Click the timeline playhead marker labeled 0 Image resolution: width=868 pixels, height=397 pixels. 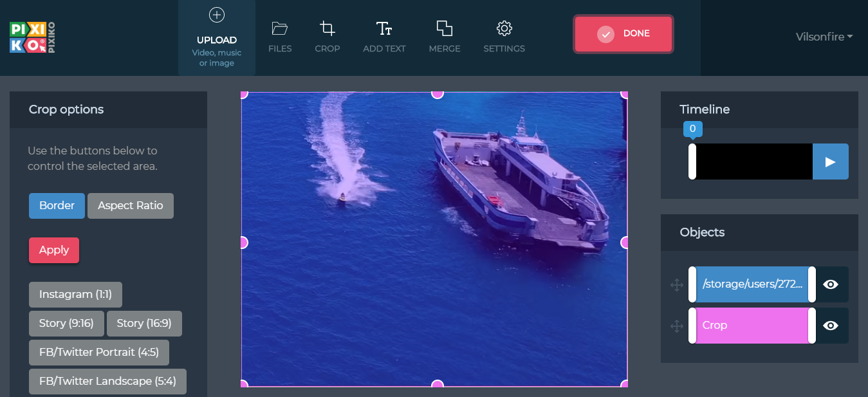point(692,129)
